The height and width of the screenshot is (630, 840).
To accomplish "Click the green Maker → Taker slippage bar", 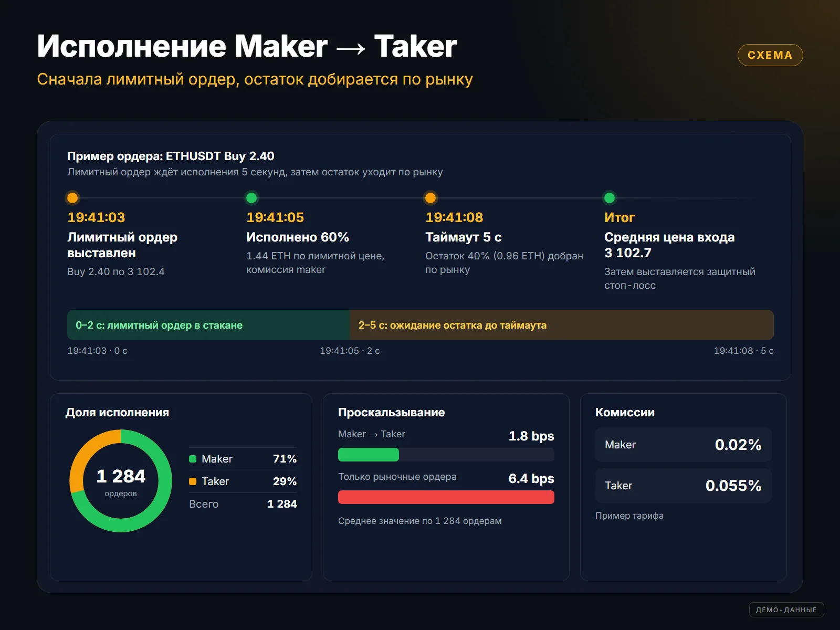I will tap(369, 455).
